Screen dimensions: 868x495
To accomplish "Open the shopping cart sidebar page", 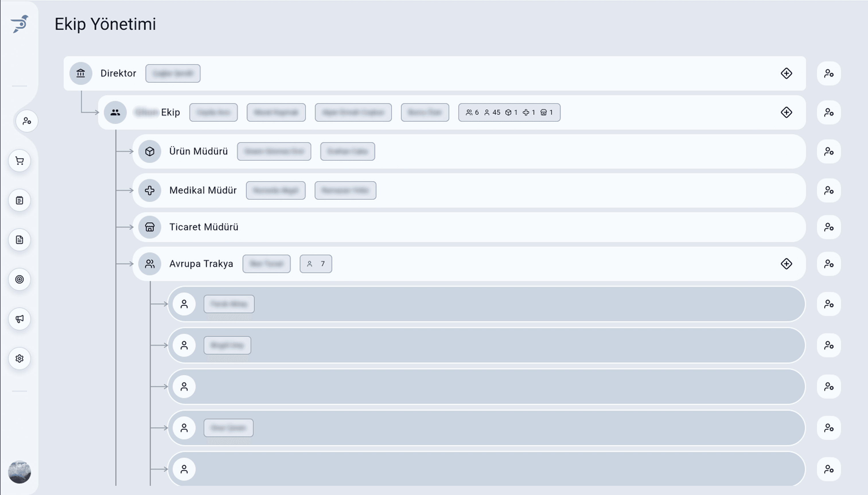I will coord(20,161).
